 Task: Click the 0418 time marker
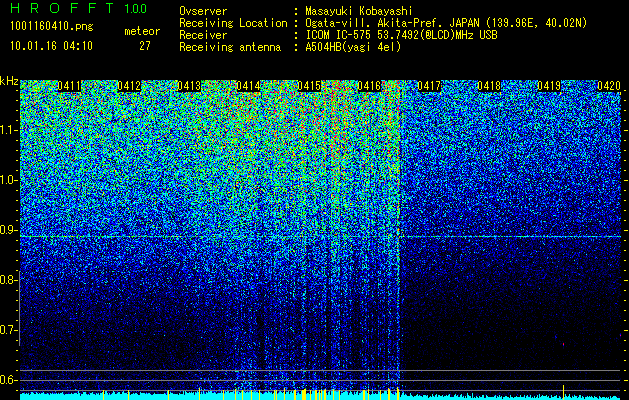(x=489, y=86)
